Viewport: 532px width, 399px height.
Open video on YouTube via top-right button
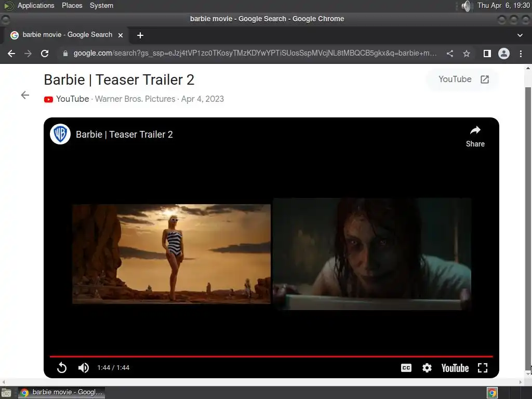coord(463,79)
